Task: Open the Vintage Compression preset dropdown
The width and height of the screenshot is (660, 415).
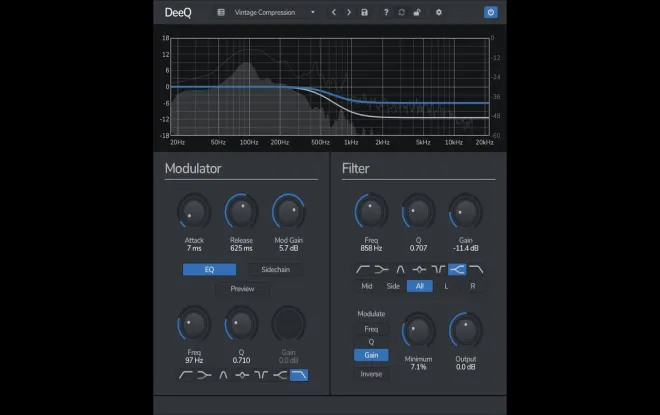Action: 274,12
